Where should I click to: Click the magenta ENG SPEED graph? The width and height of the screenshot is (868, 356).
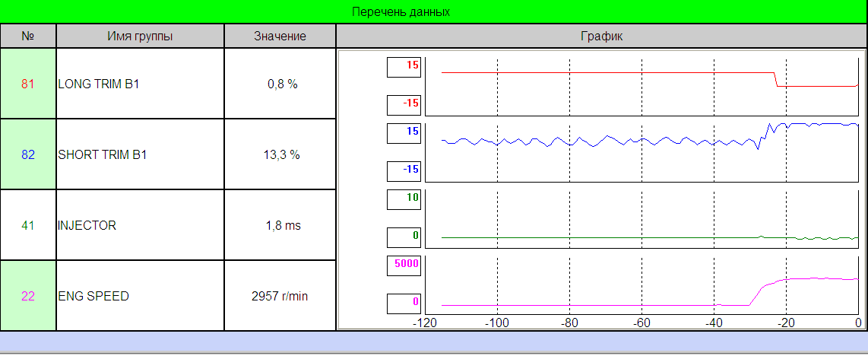tap(641, 284)
